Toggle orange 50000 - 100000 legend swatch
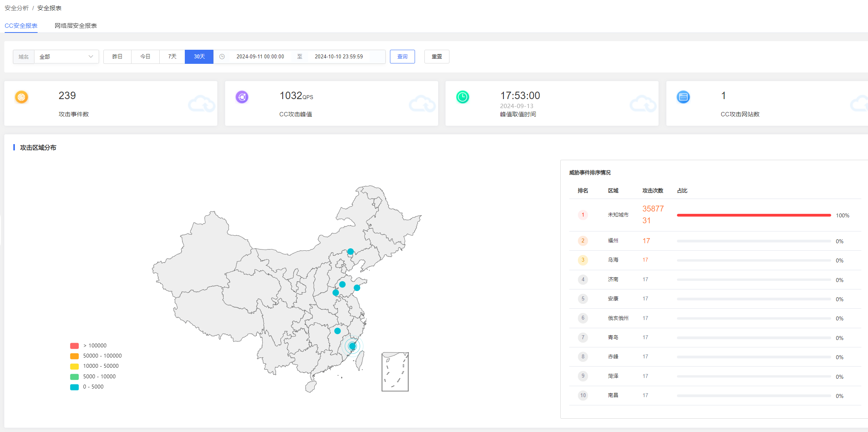This screenshot has width=868, height=432. point(74,356)
